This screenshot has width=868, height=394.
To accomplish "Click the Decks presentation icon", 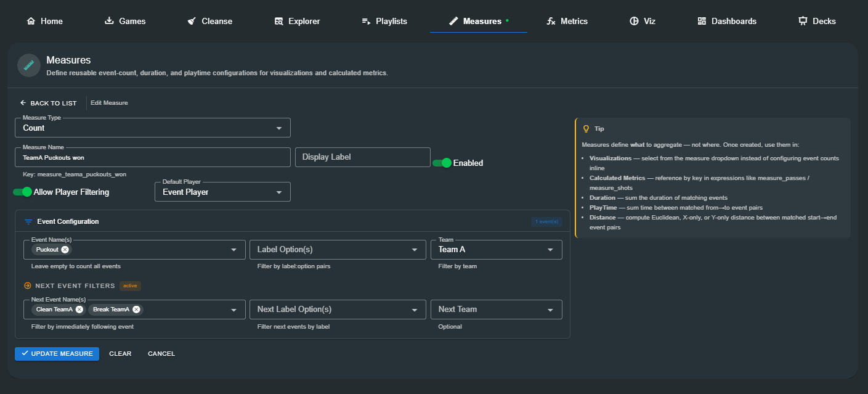I will (803, 21).
